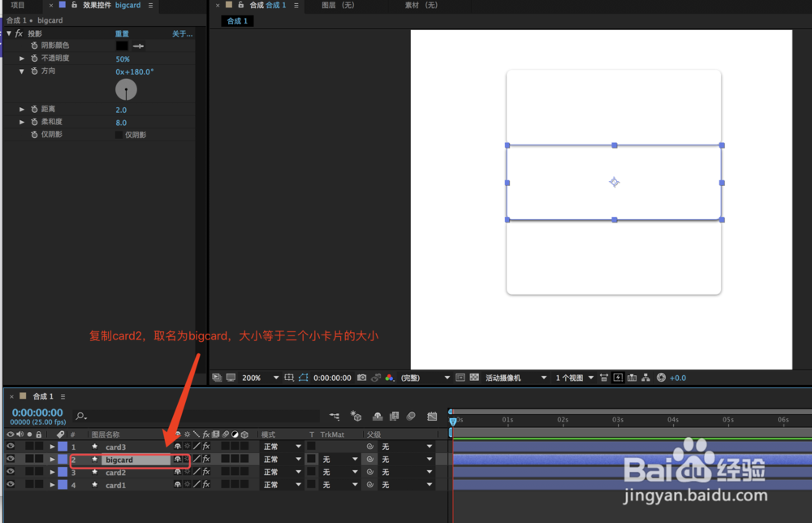Toggle the 投影 fx effect enable icon
The width and height of the screenshot is (812, 523).
coord(19,33)
